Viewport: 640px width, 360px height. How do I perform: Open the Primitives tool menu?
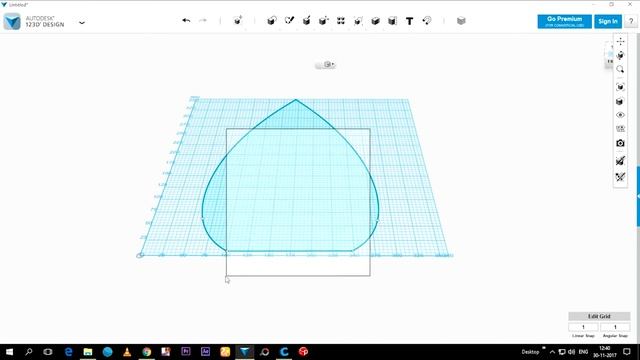coord(271,20)
